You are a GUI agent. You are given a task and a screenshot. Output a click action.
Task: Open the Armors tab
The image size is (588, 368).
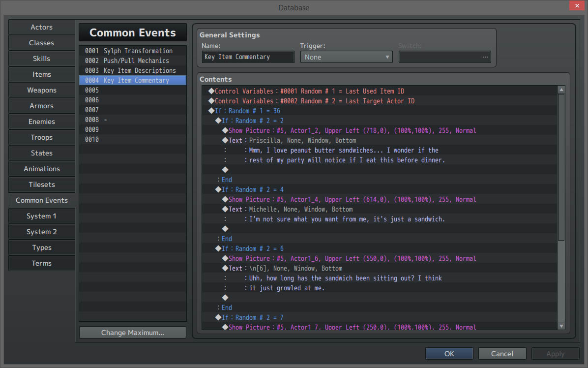42,106
